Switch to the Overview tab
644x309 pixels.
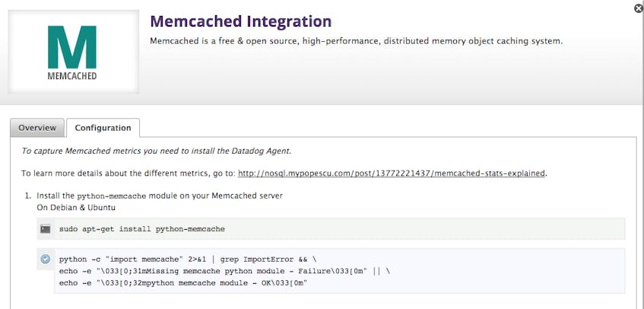tap(37, 128)
